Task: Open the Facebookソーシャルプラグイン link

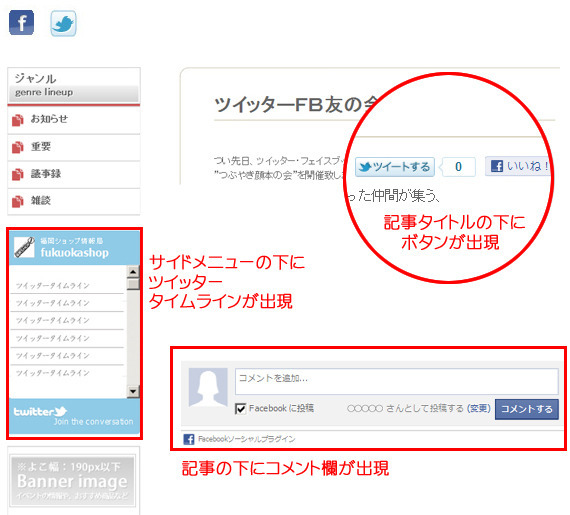Action: coord(246,439)
